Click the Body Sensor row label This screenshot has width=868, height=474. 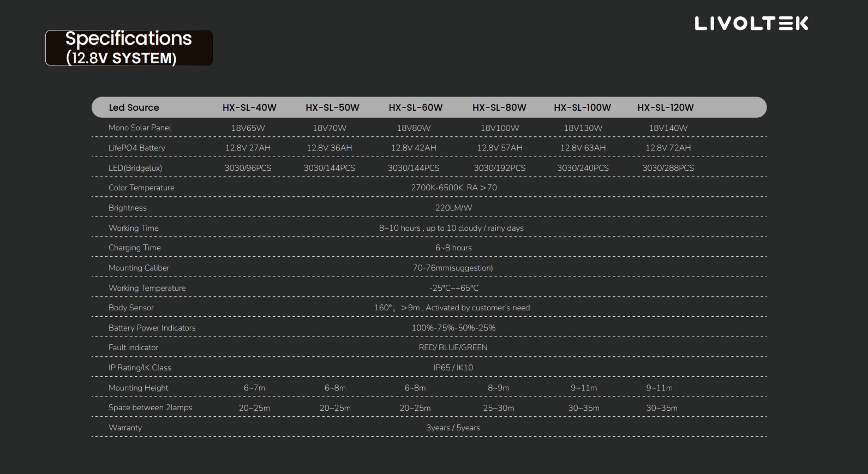[x=131, y=308]
